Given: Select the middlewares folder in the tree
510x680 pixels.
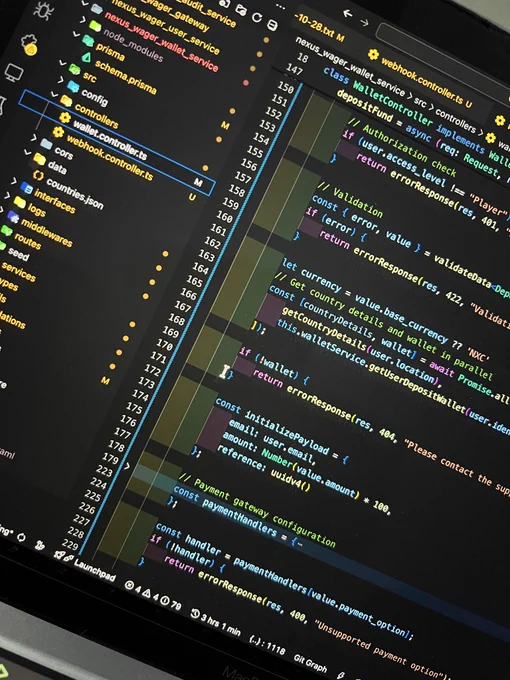Looking at the screenshot, I should click(x=47, y=233).
